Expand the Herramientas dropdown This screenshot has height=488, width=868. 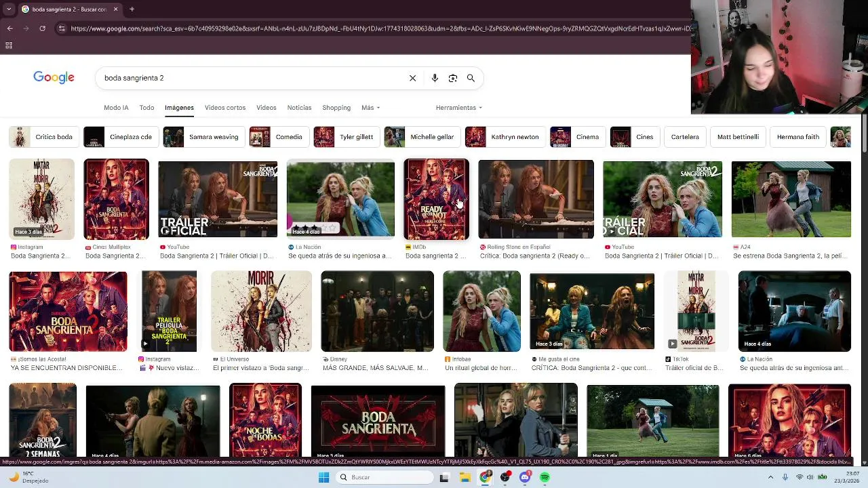459,108
